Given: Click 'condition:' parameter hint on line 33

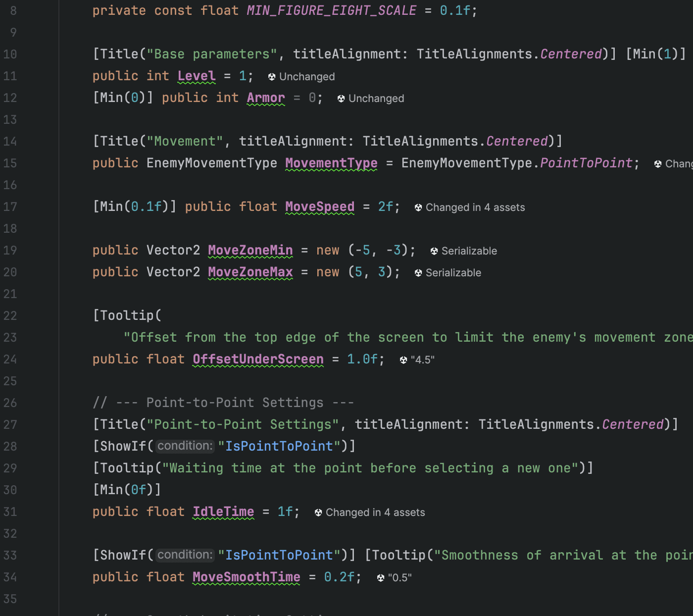Looking at the screenshot, I should (x=185, y=555).
